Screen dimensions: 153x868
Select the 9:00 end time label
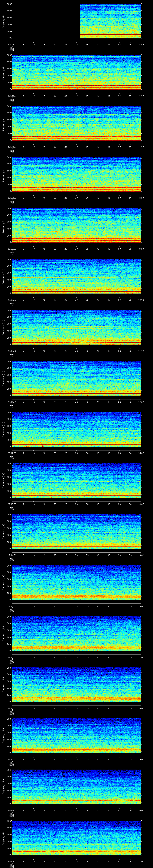coord(141,249)
